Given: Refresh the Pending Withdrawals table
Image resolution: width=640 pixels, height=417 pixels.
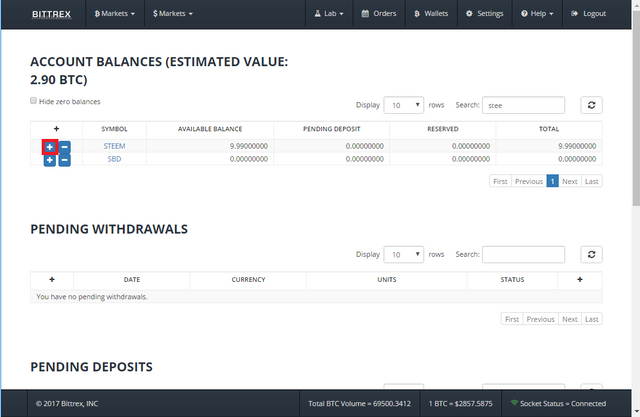Looking at the screenshot, I should coord(591,255).
